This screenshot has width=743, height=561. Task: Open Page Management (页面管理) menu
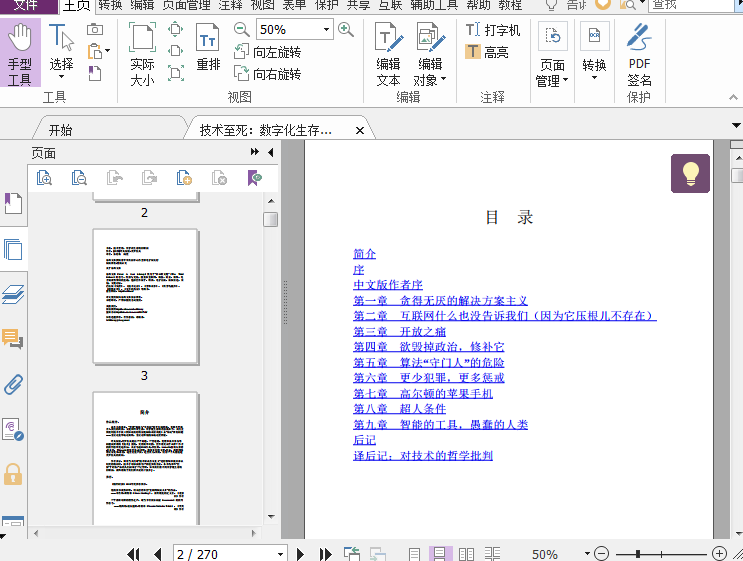pos(553,54)
